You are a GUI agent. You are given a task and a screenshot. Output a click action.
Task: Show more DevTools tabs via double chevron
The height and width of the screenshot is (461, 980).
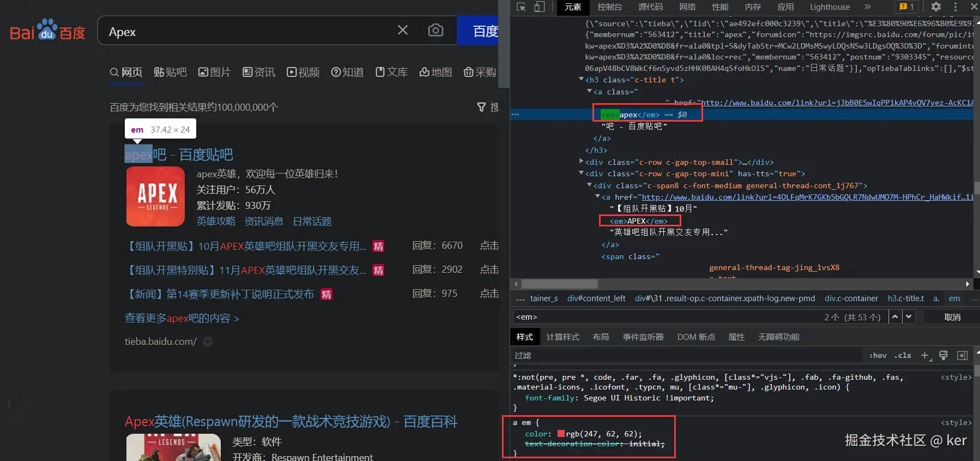(867, 7)
